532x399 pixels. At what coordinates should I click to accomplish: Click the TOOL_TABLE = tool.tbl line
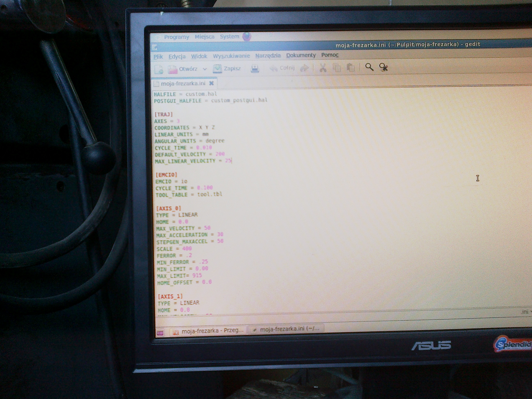click(189, 195)
